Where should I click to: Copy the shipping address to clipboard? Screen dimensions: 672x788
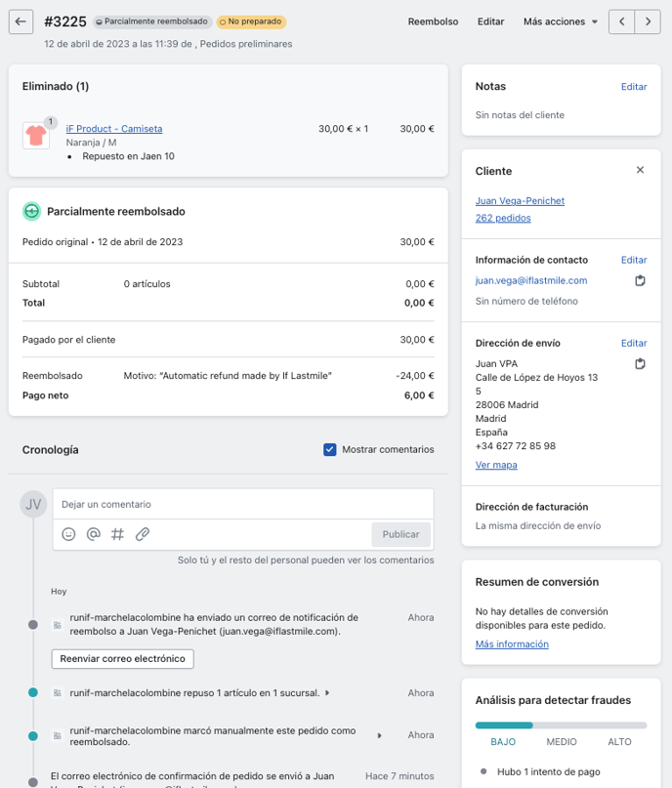pyautogui.click(x=640, y=363)
